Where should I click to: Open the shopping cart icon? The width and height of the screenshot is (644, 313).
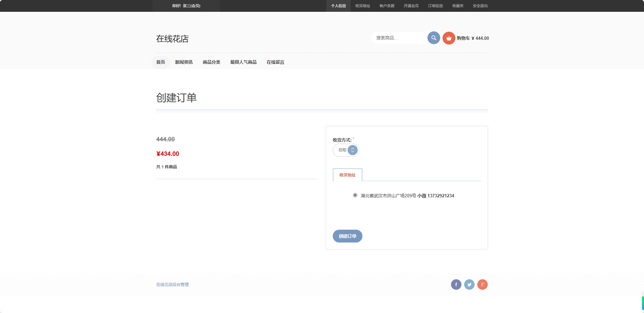click(449, 38)
